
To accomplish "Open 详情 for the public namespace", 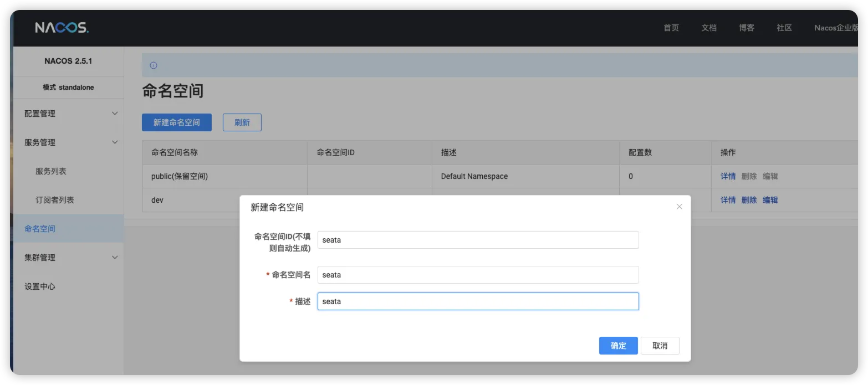I will 728,176.
